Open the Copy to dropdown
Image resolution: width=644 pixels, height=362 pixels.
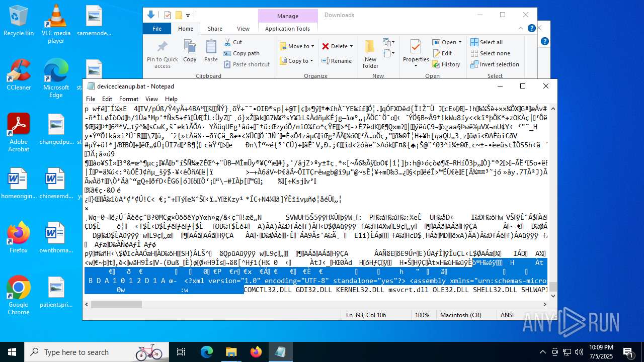tap(297, 61)
